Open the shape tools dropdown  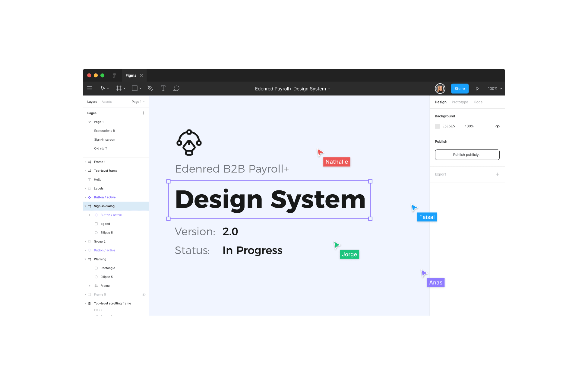click(x=140, y=88)
